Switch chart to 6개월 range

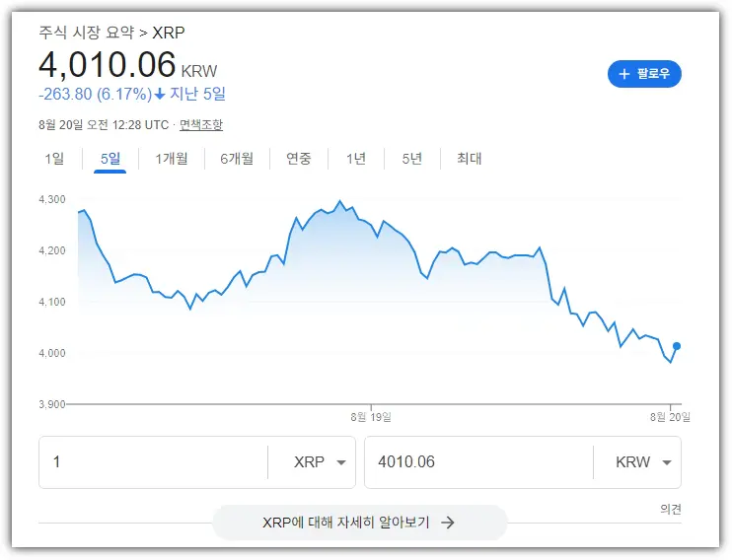coord(237,159)
